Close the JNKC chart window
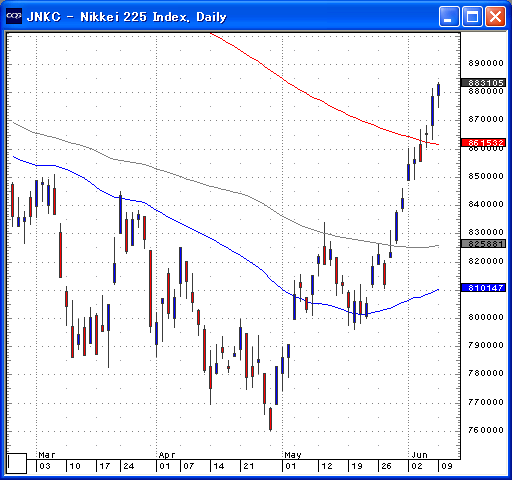Viewport: 512px width, 480px height. [x=495, y=16]
